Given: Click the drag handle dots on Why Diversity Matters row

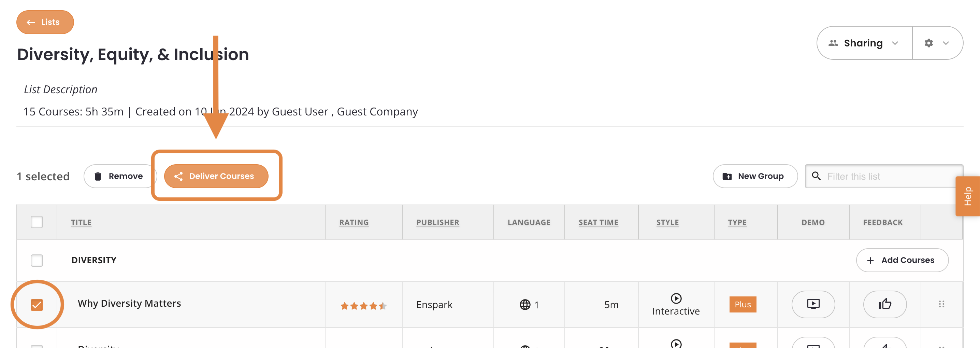Looking at the screenshot, I should coord(941,304).
